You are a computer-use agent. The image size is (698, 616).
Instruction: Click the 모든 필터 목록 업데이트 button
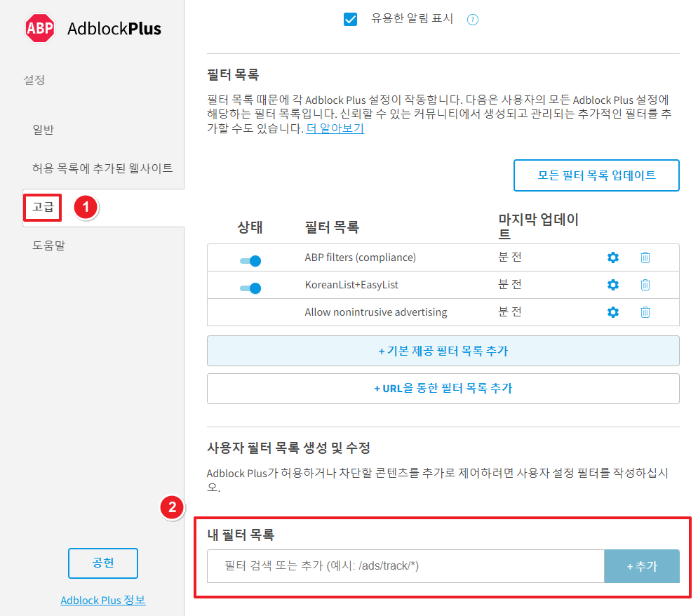pyautogui.click(x=596, y=175)
